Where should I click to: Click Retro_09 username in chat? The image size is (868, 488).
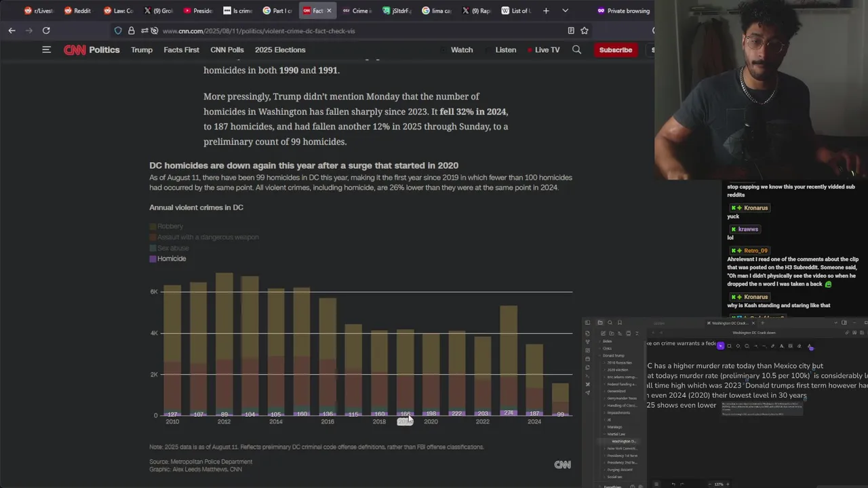(x=755, y=251)
